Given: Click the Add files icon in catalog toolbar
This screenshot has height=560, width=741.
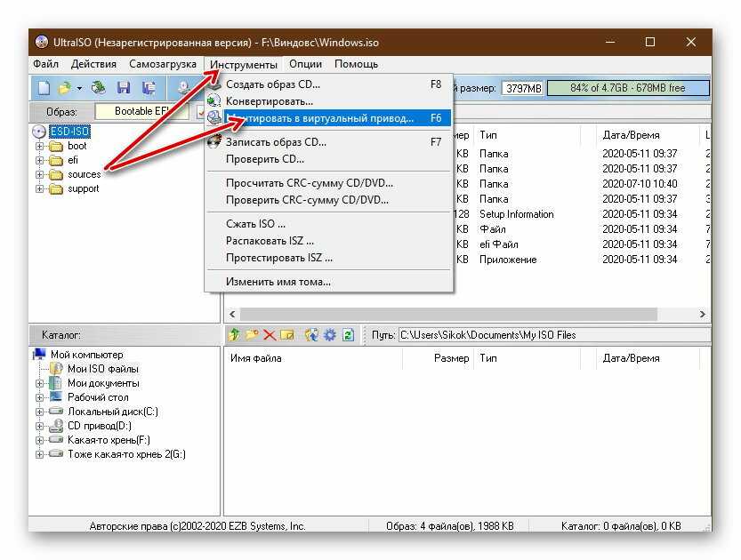Looking at the screenshot, I should pyautogui.click(x=311, y=335).
